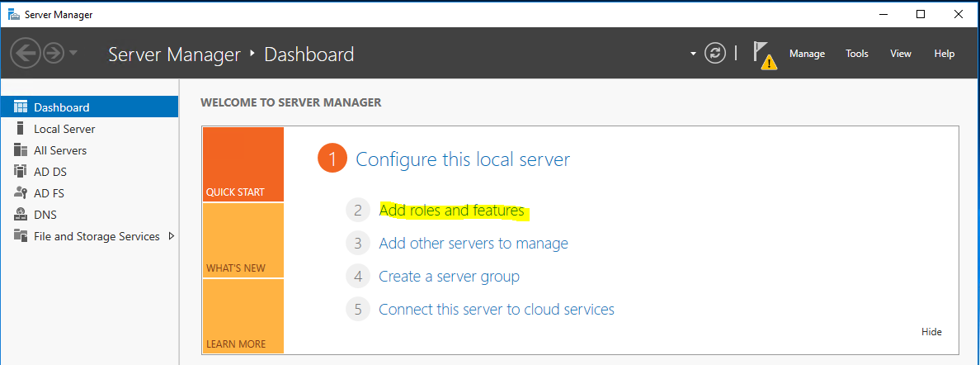The image size is (980, 365).
Task: Select the LEARN MORE tile
Action: pyautogui.click(x=243, y=316)
